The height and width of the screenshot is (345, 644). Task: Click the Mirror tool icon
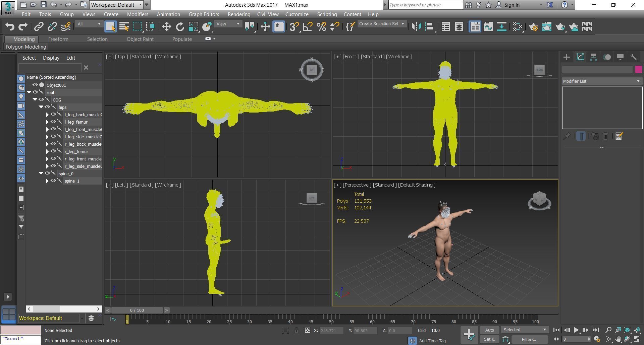point(416,26)
